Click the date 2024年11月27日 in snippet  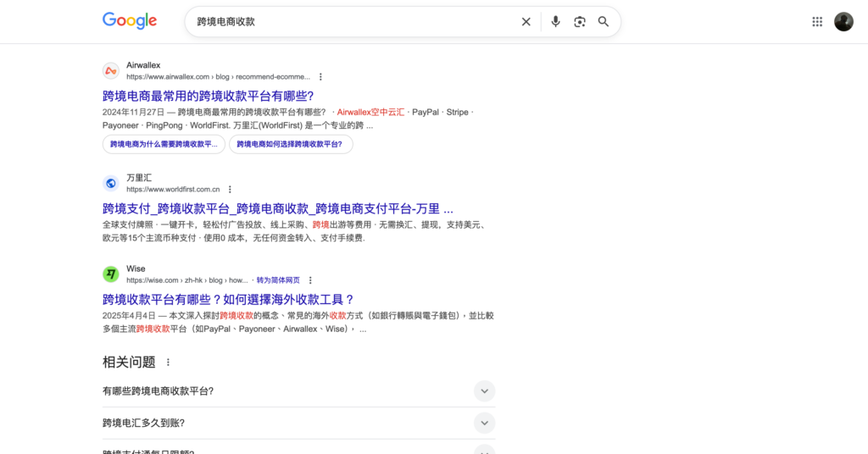point(133,113)
